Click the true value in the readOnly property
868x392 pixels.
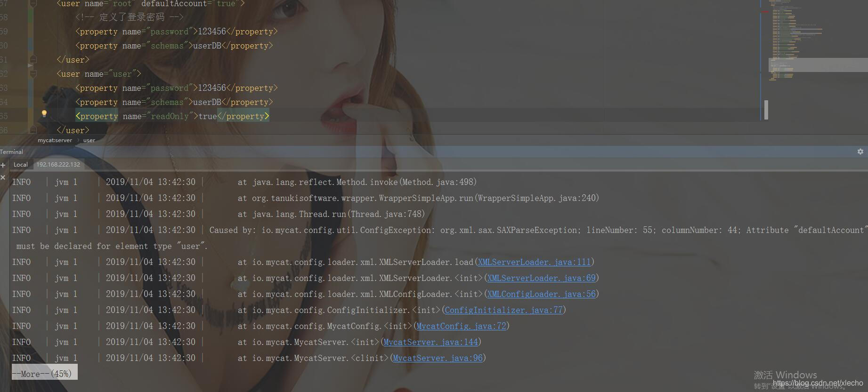click(208, 116)
